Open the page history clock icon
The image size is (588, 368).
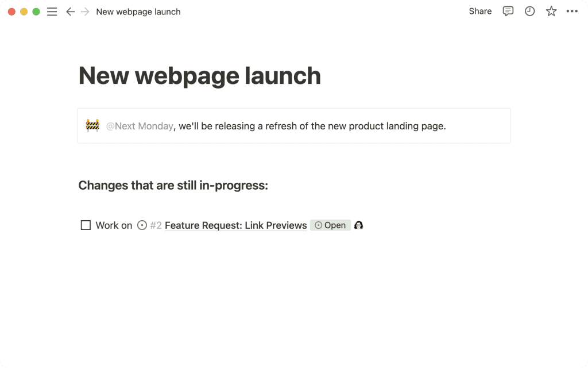click(529, 11)
